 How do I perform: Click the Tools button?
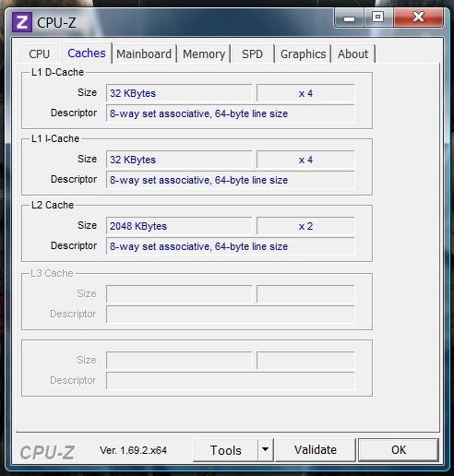tap(225, 450)
